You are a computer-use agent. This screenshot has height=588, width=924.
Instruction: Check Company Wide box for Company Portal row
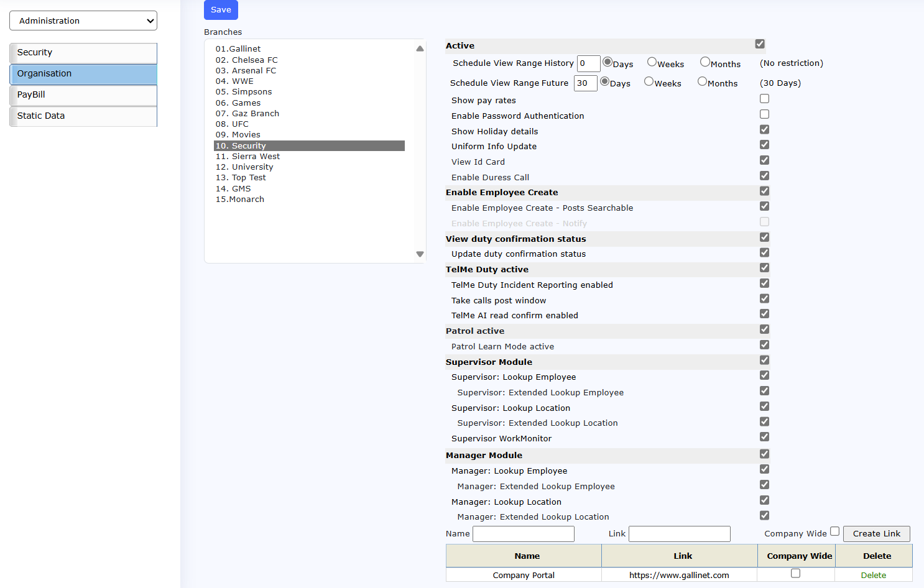(x=795, y=574)
